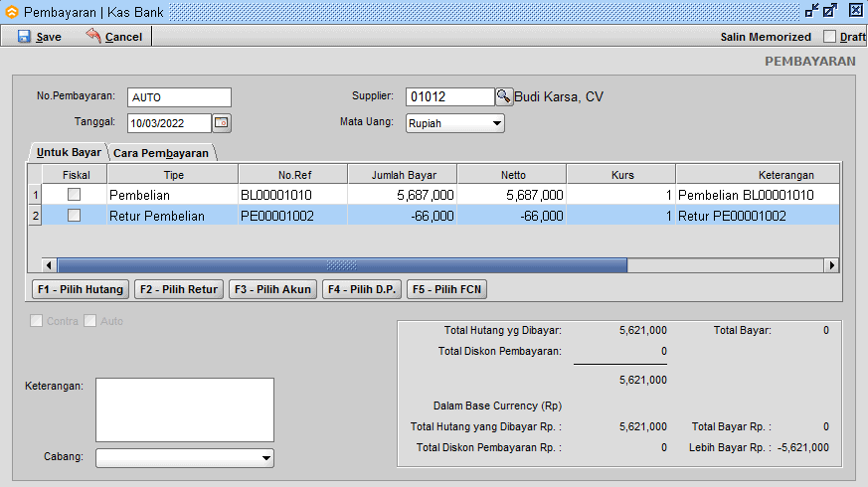This screenshot has height=487, width=868.
Task: Click supplier name Budi Karsa, CV
Action: coord(559,96)
